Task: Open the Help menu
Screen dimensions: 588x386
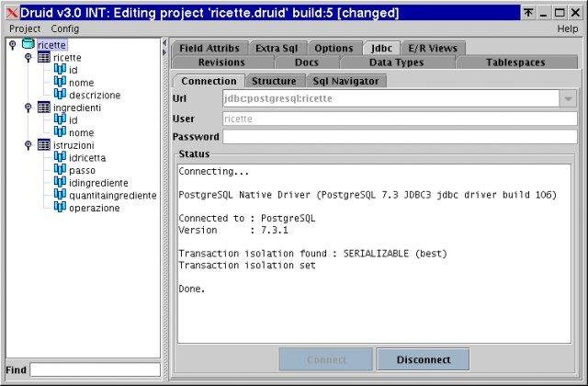Action: pos(567,28)
